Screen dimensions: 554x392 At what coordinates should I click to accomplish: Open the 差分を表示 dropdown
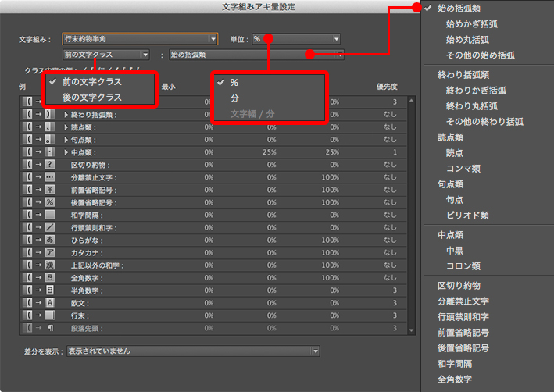(193, 351)
